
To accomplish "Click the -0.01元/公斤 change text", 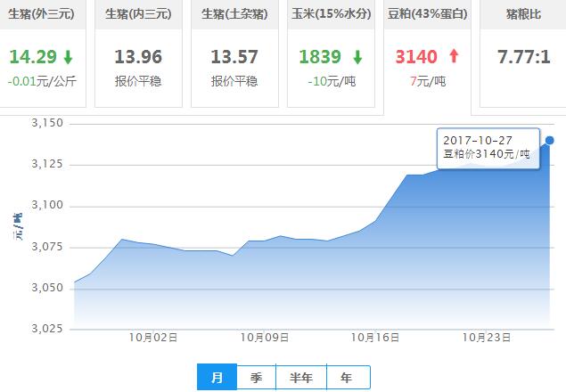I will (42, 81).
